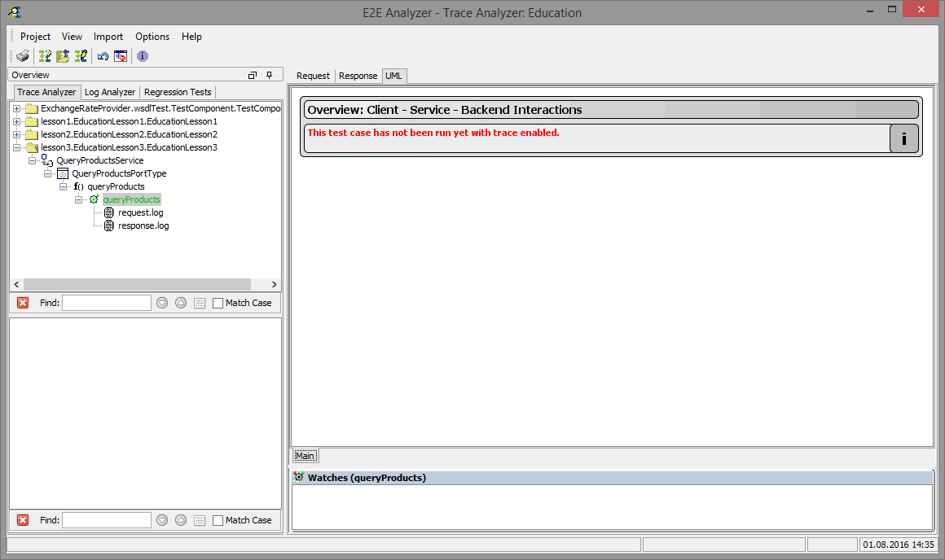Enable Match Case in the lower Find bar
The width and height of the screenshot is (945, 560).
click(216, 519)
